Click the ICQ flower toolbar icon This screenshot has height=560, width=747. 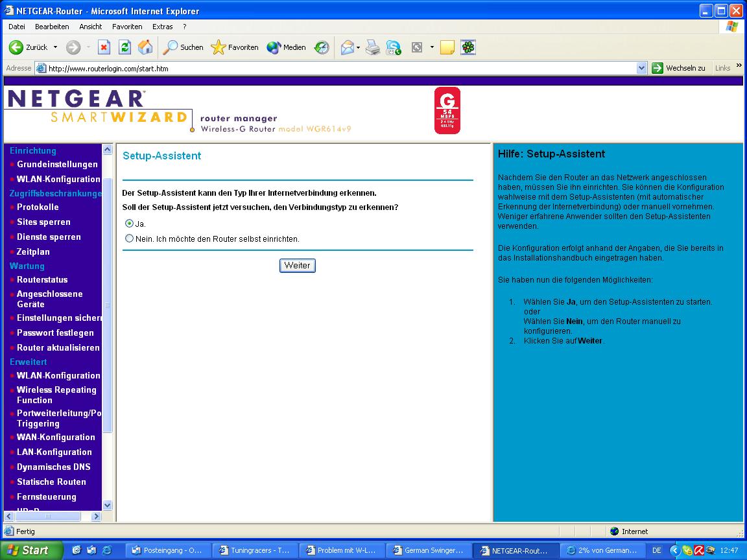pos(468,47)
